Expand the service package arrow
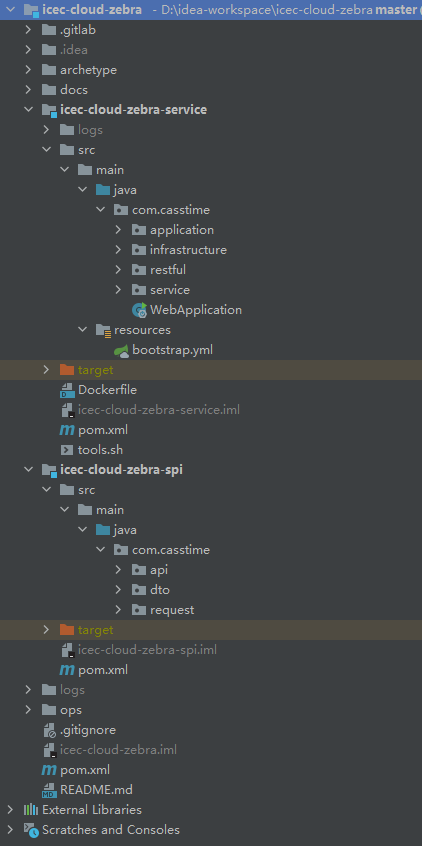 tap(119, 290)
